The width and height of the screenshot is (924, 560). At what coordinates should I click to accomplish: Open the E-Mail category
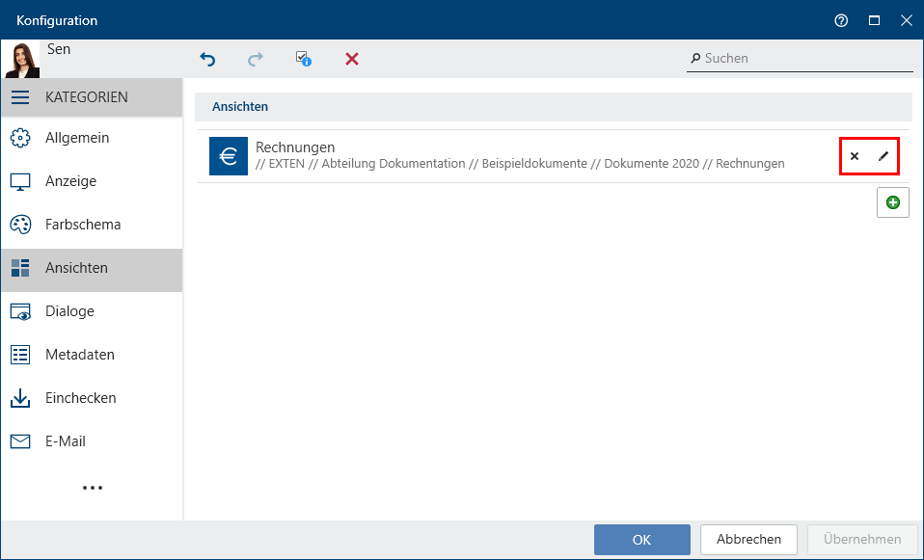92,441
